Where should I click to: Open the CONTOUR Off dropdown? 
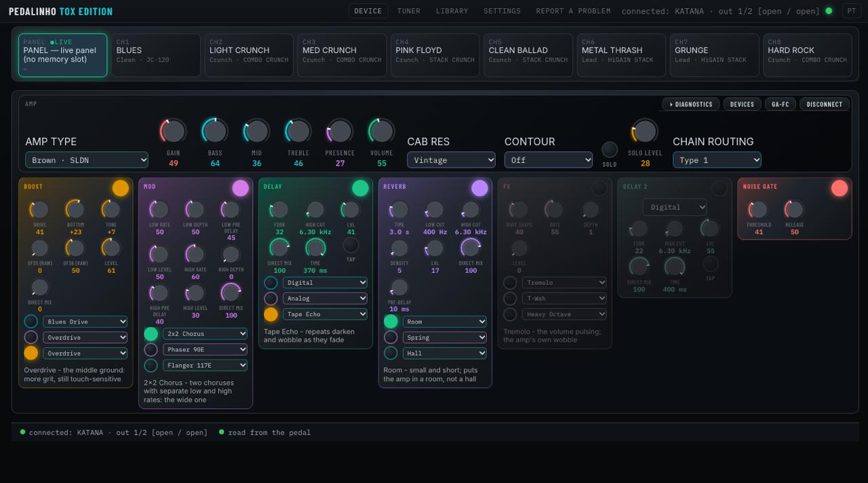549,160
